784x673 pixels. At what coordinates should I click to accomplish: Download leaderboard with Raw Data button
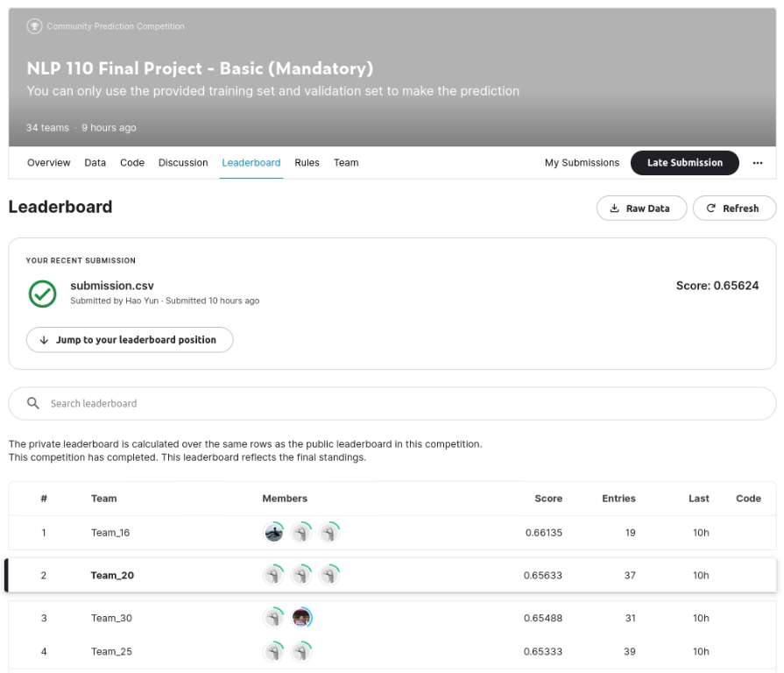pos(641,209)
